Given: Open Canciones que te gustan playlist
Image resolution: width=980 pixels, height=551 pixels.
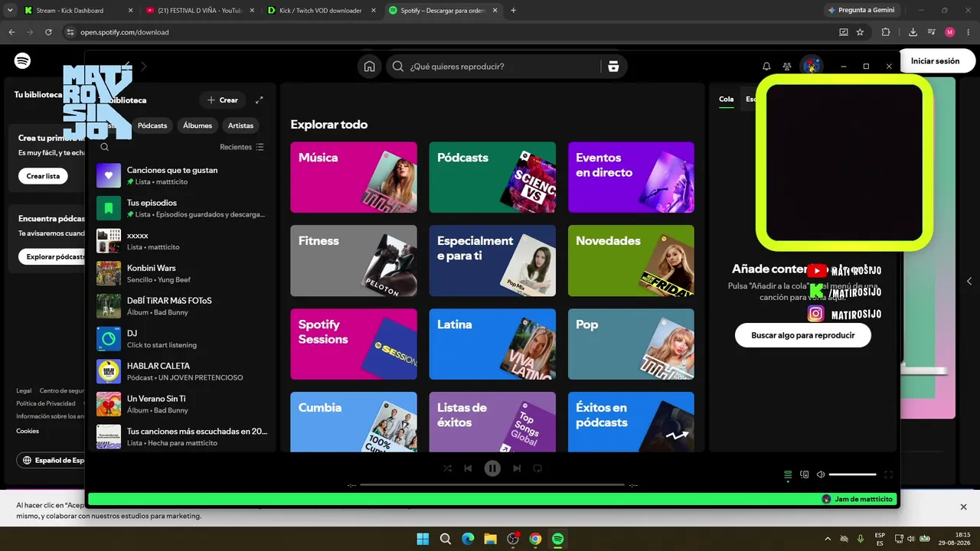Looking at the screenshot, I should pyautogui.click(x=181, y=175).
